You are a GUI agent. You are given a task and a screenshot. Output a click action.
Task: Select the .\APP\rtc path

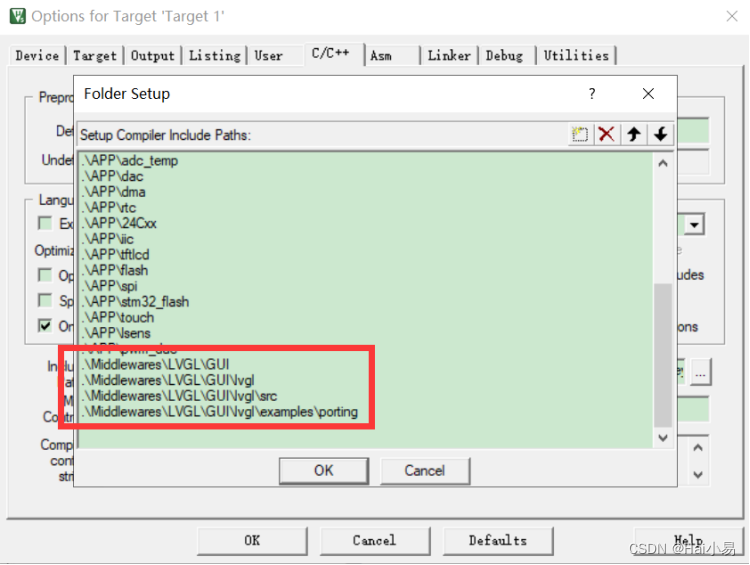click(109, 208)
